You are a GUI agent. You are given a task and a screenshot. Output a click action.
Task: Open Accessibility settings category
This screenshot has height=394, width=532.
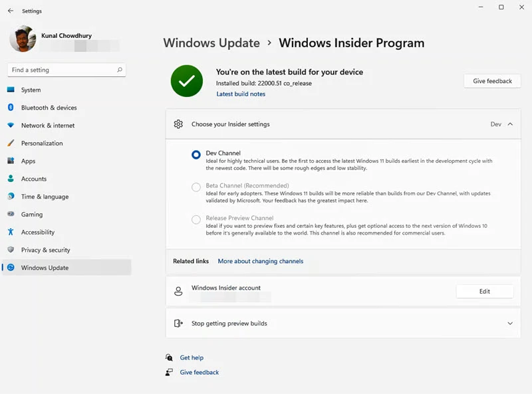[x=66, y=232]
